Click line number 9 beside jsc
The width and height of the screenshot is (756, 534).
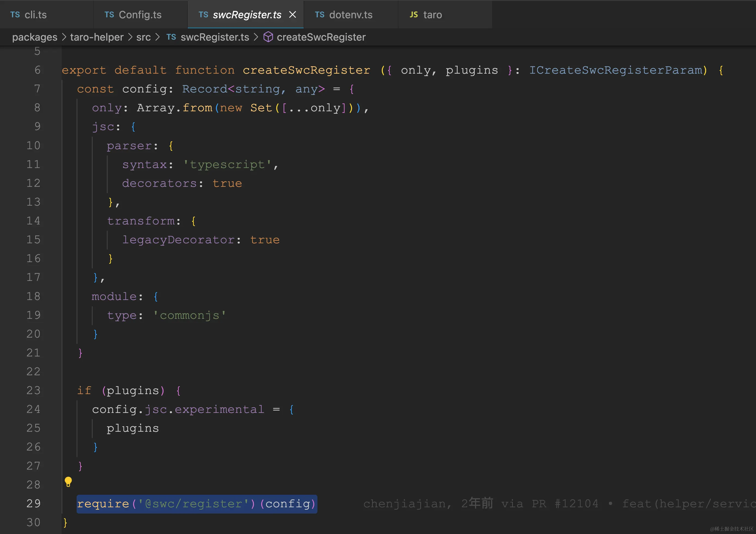pos(37,127)
